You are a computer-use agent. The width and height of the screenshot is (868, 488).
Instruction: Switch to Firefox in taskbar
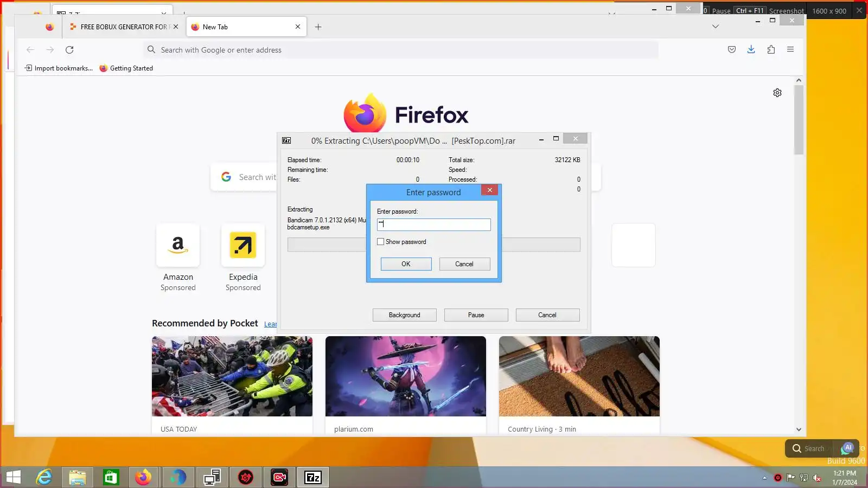tap(144, 477)
